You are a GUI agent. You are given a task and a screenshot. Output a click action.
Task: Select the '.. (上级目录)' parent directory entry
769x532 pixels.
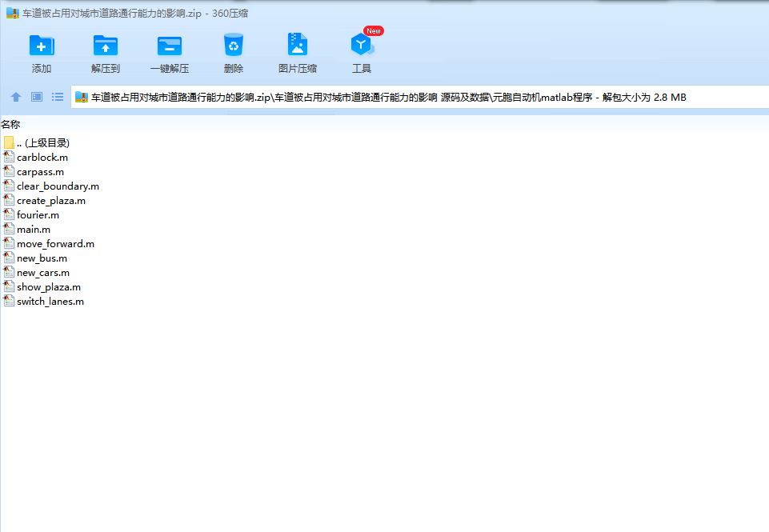43,142
